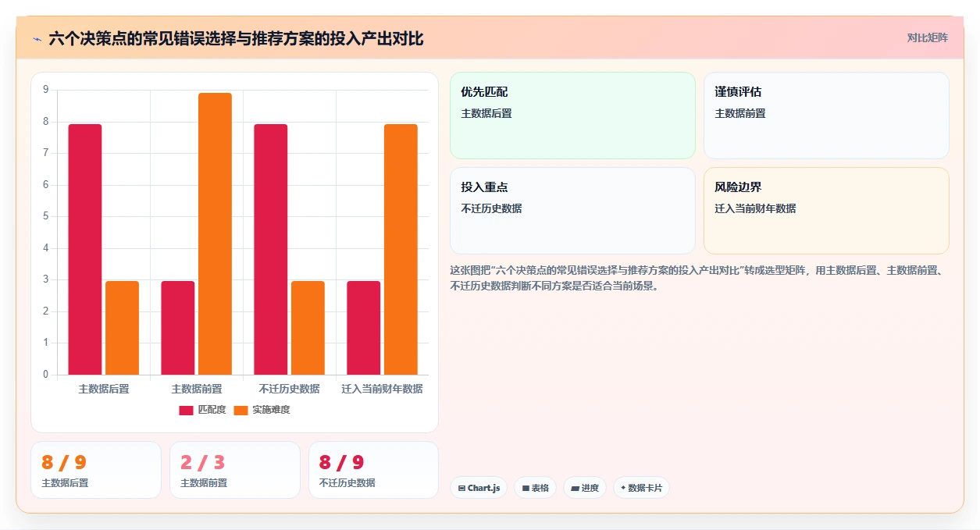Image resolution: width=980 pixels, height=530 pixels.
Task: Click the y-axis tick label 0
Action: pos(45,375)
